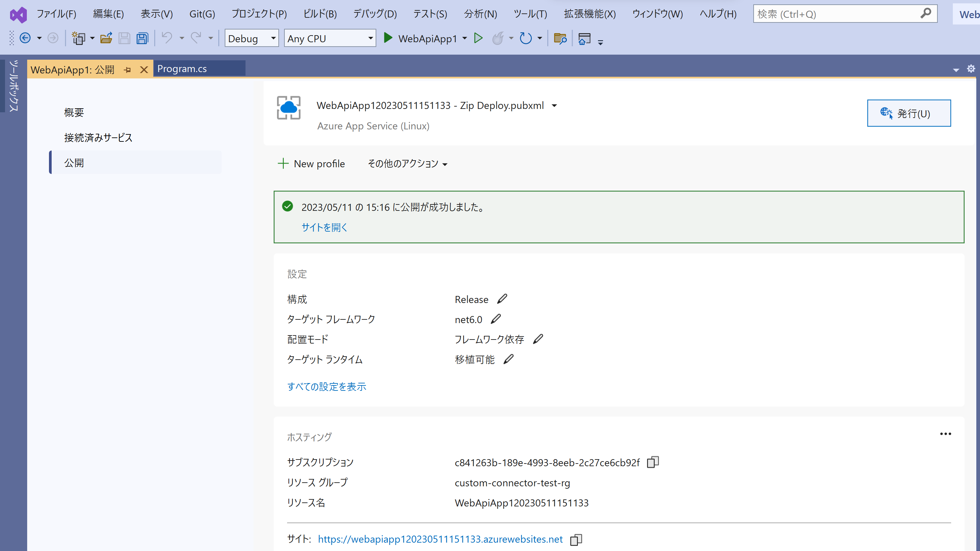Image resolution: width=980 pixels, height=551 pixels.
Task: Start without debugging using outlined play icon
Action: point(478,38)
